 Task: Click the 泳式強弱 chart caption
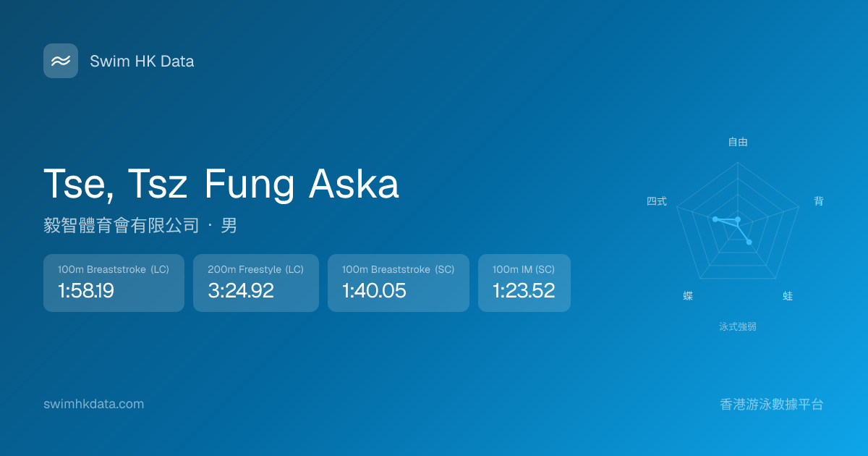click(x=738, y=326)
